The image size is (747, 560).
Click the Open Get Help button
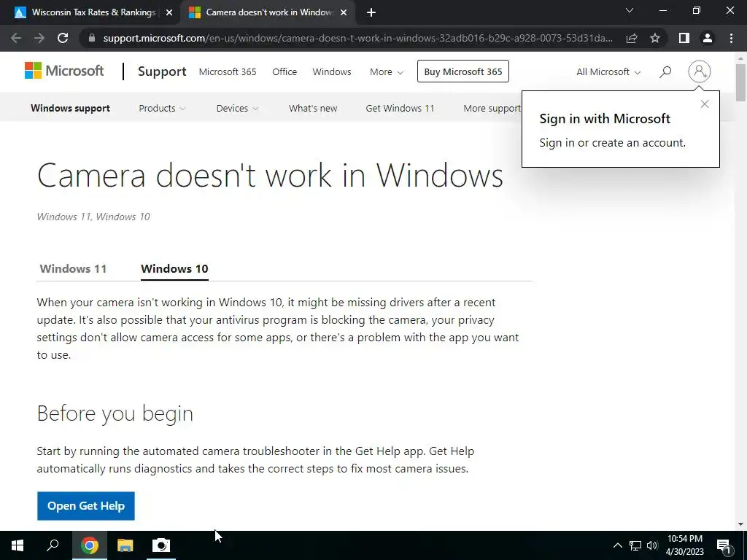(x=86, y=506)
